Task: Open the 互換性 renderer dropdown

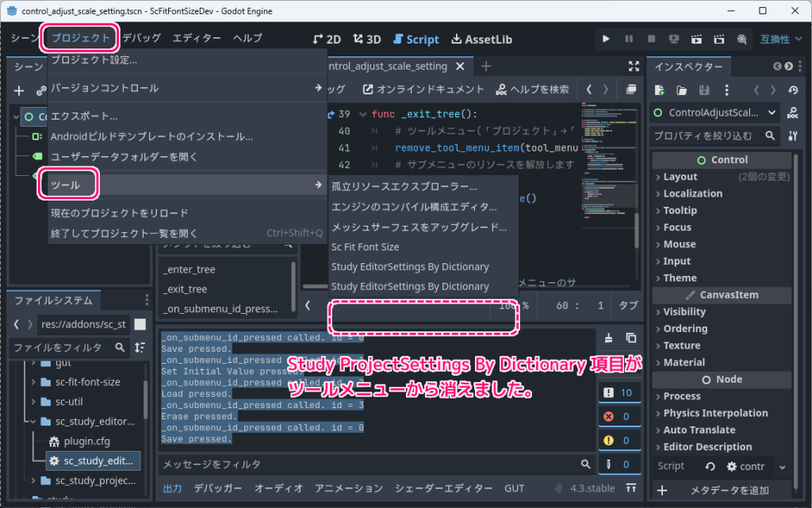Action: tap(781, 38)
